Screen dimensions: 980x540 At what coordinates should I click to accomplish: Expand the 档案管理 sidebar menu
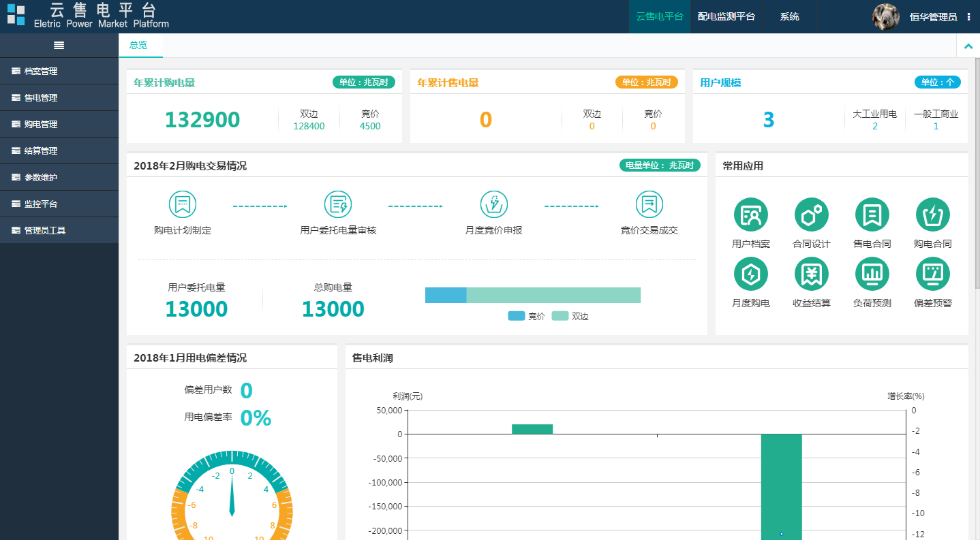[x=41, y=72]
